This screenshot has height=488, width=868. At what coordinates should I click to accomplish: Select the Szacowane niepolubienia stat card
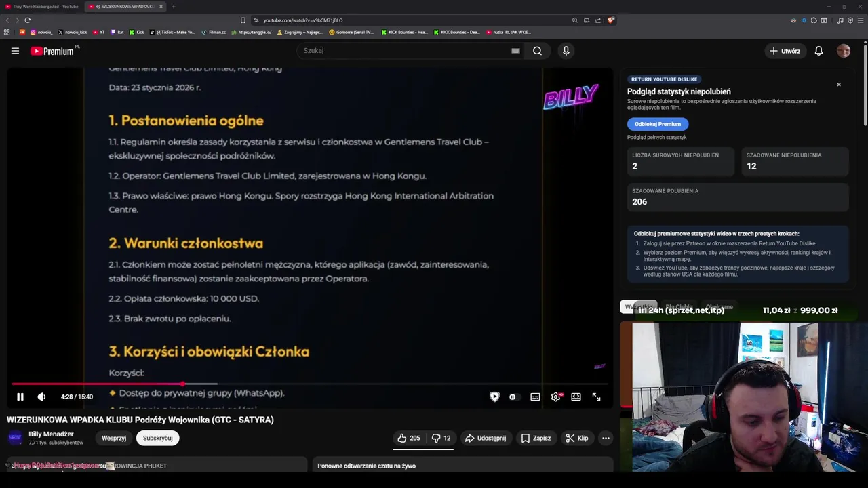pos(795,161)
